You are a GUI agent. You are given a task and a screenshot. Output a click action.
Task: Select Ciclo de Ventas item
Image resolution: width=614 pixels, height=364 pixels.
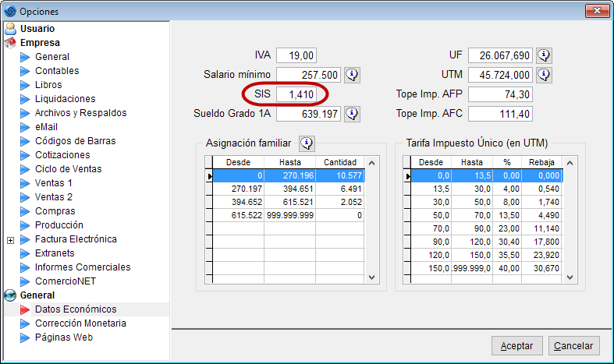68,169
